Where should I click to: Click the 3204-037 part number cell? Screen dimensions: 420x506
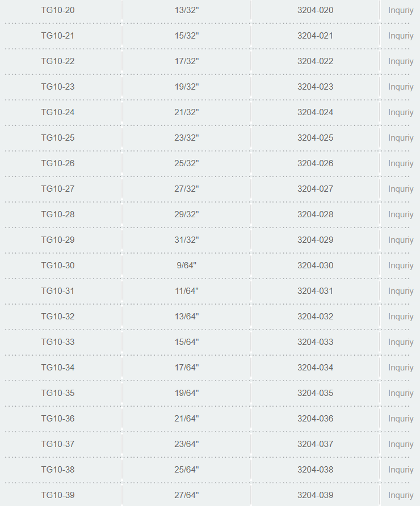pyautogui.click(x=315, y=444)
